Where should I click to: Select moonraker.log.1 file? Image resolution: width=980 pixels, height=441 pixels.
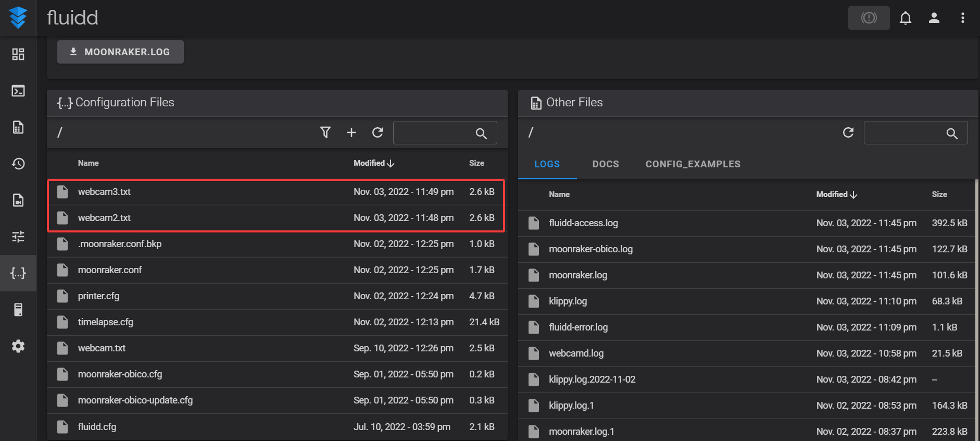[746, 431]
